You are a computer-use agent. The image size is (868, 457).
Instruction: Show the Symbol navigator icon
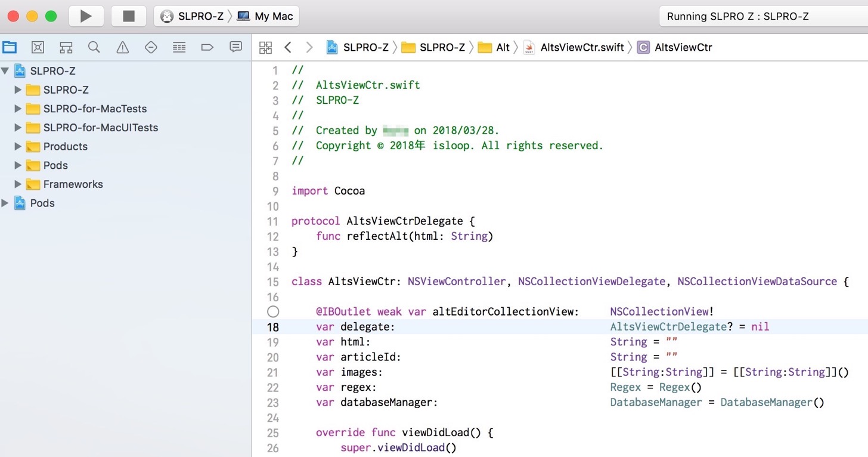[x=66, y=48]
